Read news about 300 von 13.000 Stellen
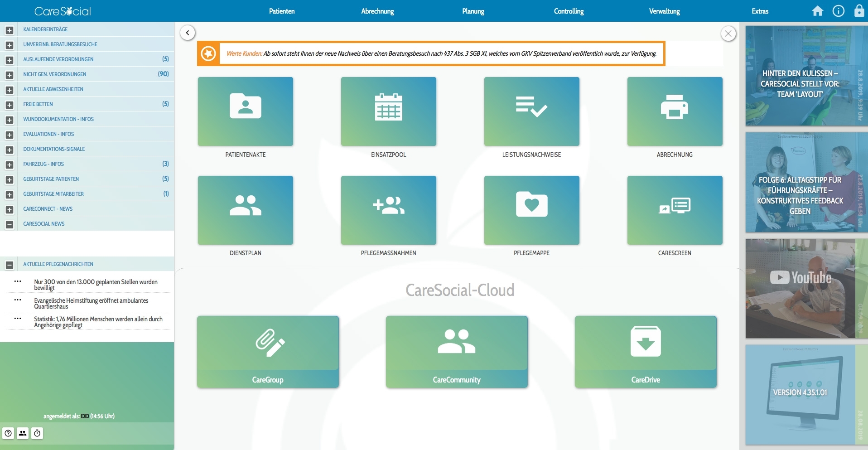Screen dimensions: 868x450 (x=96, y=285)
